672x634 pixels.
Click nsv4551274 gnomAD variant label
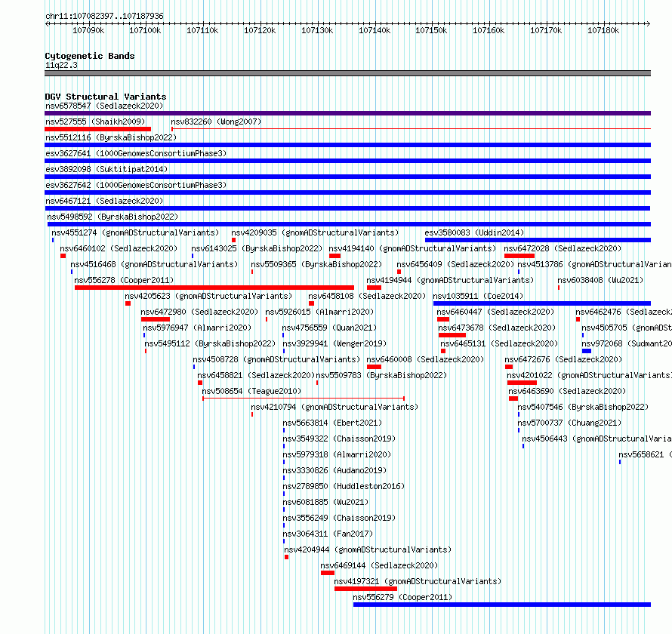coord(135,232)
